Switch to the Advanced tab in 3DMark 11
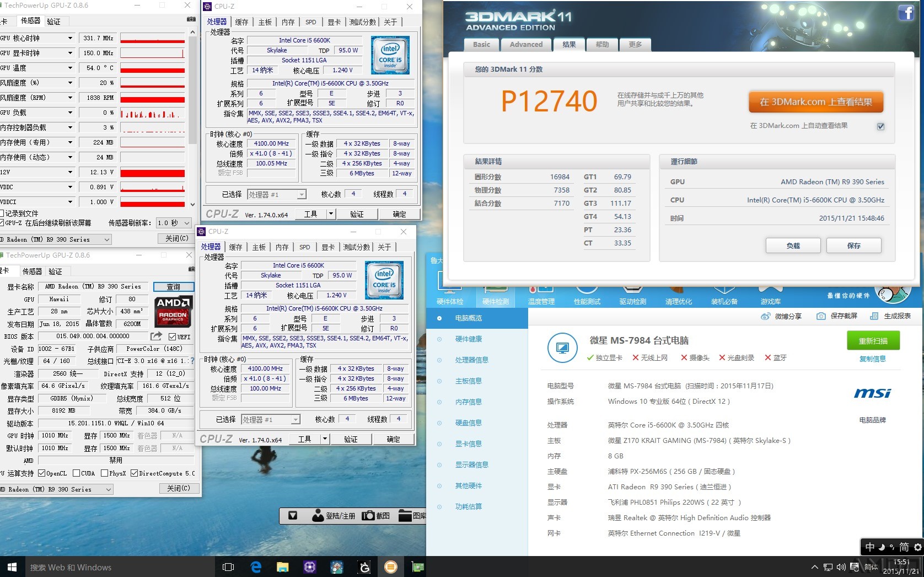Screen dimensions: 924x577 pos(526,45)
